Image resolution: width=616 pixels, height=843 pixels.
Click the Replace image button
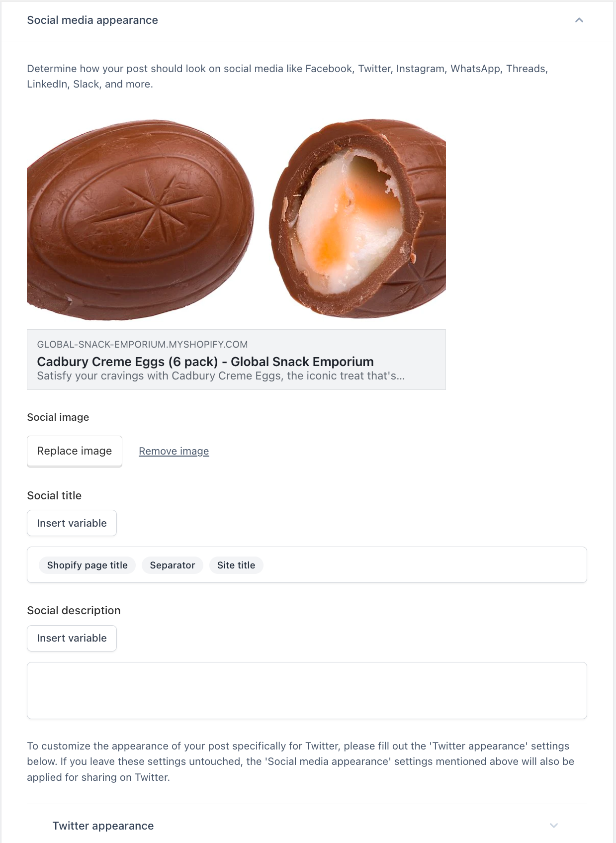coord(75,451)
